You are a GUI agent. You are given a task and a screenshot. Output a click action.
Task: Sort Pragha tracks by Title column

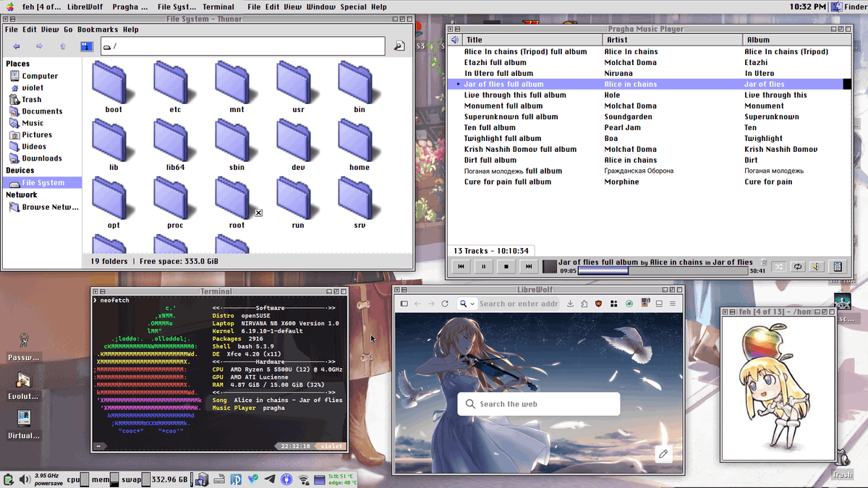[532, 40]
